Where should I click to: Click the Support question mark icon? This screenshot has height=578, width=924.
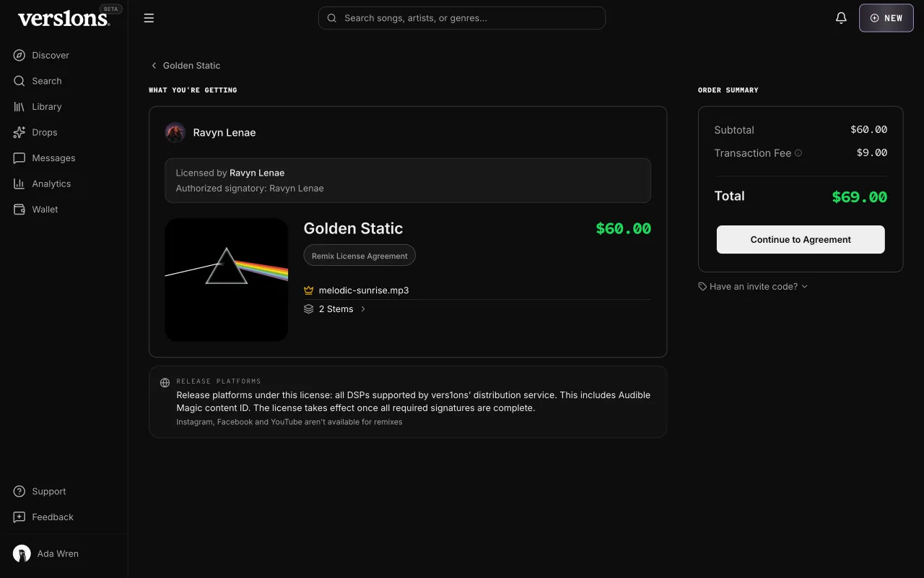[19, 491]
